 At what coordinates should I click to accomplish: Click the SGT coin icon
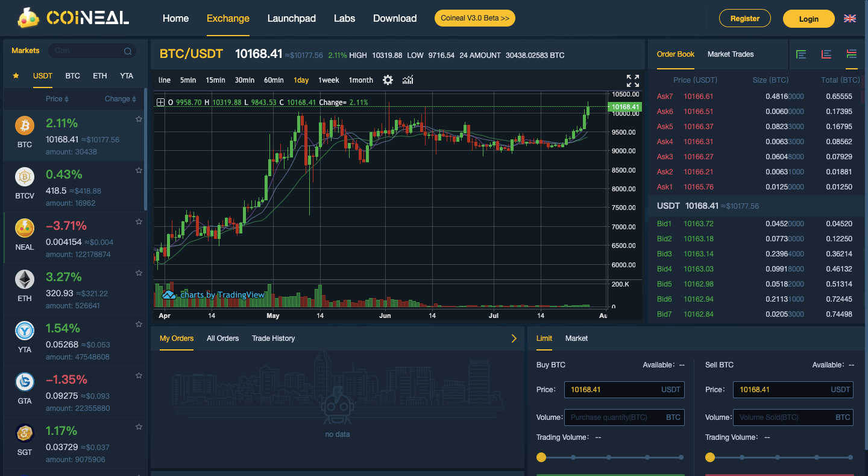[25, 433]
